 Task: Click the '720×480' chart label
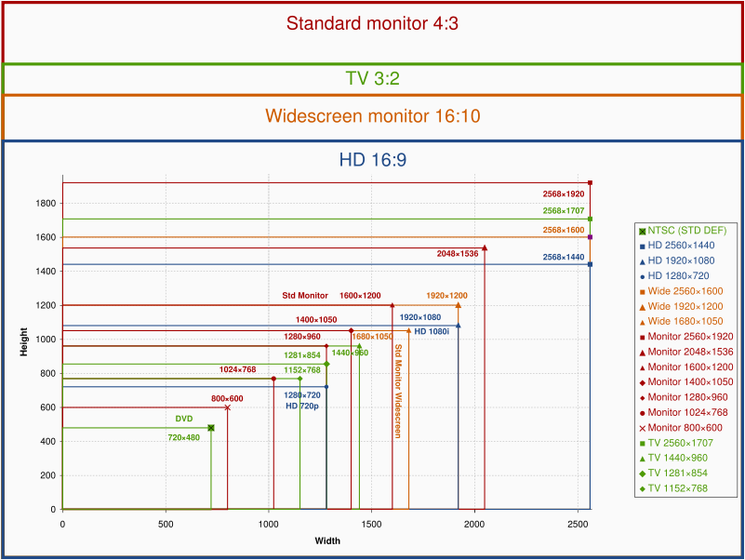184,438
